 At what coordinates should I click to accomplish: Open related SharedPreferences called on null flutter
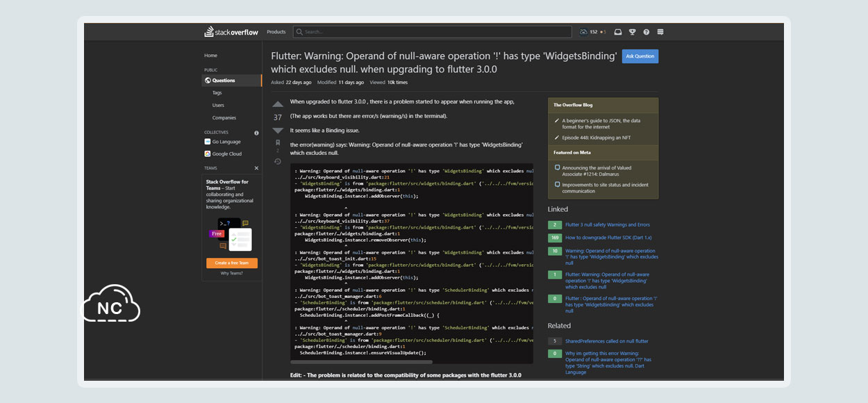click(x=607, y=341)
